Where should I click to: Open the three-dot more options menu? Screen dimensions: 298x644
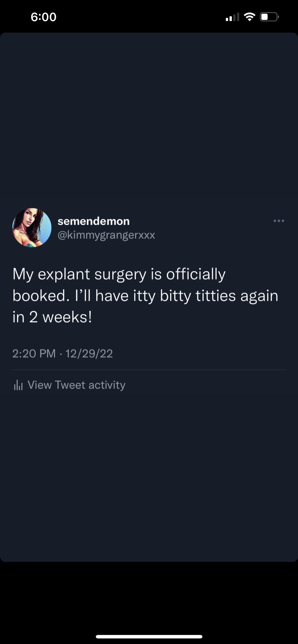point(279,221)
